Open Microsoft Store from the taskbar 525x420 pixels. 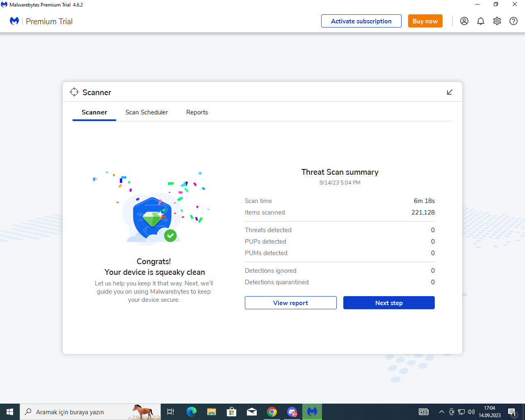coord(232,412)
